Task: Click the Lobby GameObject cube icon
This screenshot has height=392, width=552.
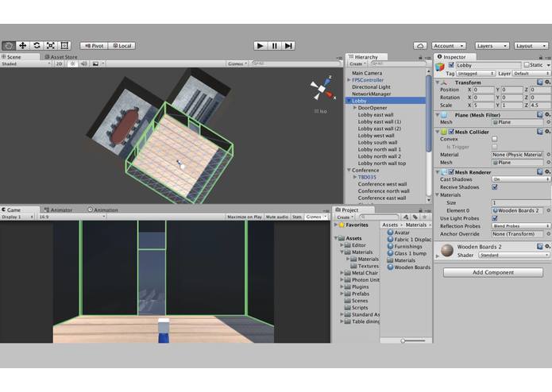Action: [440, 67]
